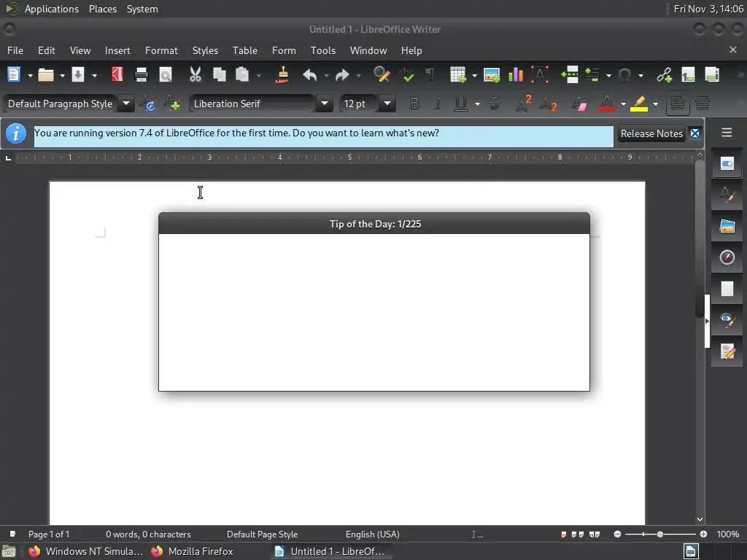Run the spelling check

pos(406,75)
